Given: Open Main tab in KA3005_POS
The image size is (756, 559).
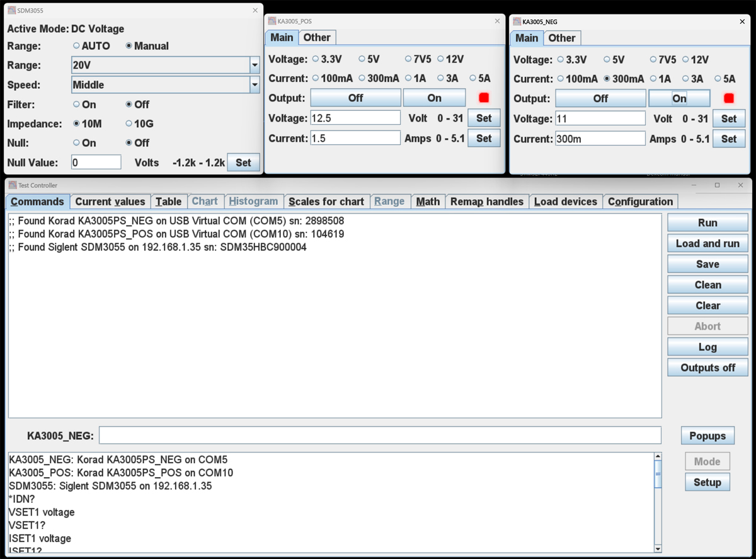Looking at the screenshot, I should tap(282, 38).
